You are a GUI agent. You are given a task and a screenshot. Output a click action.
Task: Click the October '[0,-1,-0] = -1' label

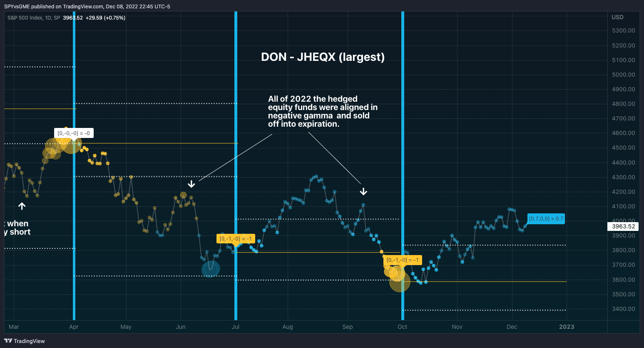point(403,260)
